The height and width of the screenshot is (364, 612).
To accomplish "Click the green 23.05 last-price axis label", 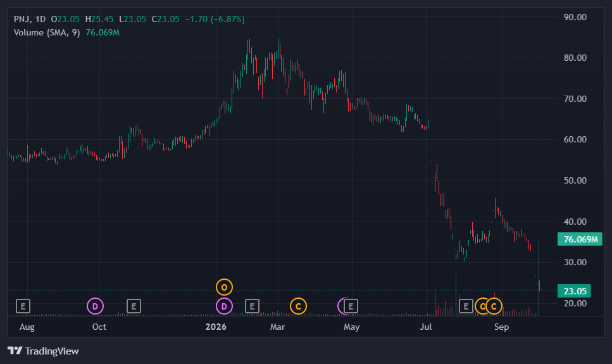I will [x=574, y=291].
